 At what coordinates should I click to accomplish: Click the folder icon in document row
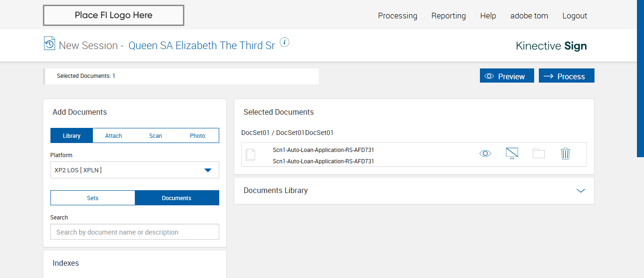click(538, 153)
